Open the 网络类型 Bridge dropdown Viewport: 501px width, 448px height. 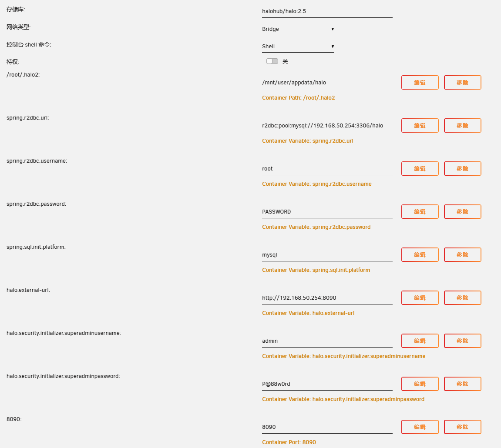[x=298, y=29]
